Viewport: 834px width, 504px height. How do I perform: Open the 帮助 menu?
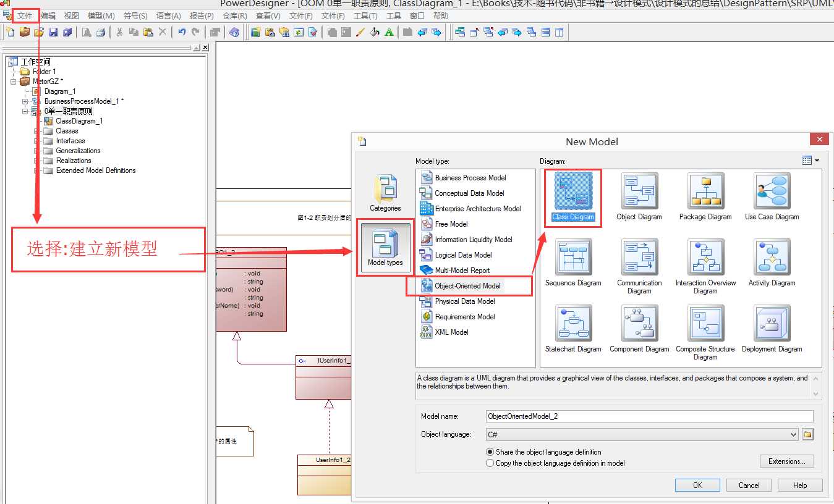click(441, 16)
